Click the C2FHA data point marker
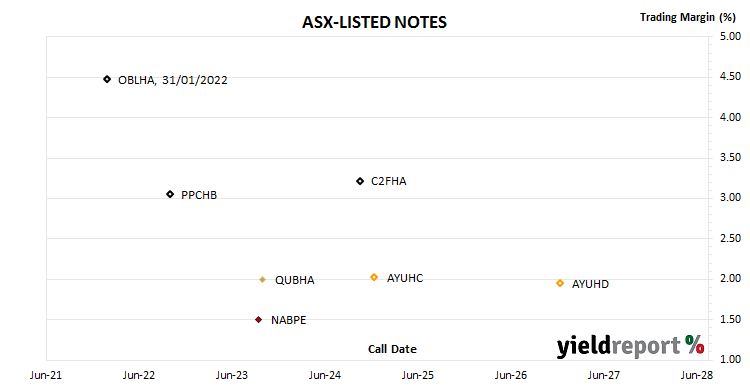Viewport: 750px width, 391px height. [x=360, y=181]
